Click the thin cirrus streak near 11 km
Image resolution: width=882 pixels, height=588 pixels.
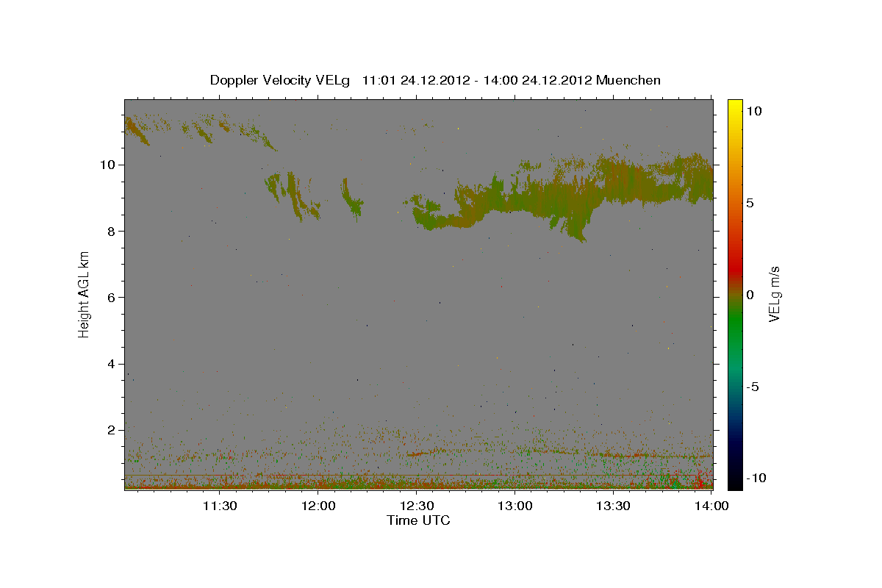click(x=198, y=129)
